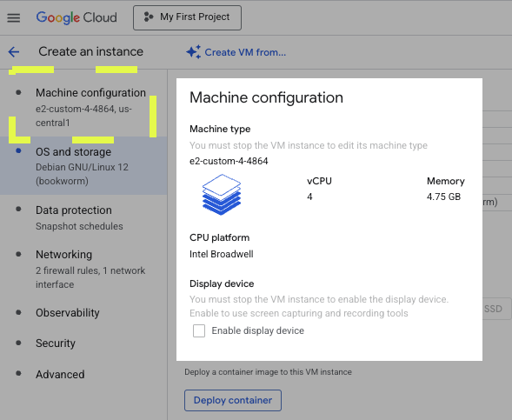Click the Create an instance page title

pos(90,51)
